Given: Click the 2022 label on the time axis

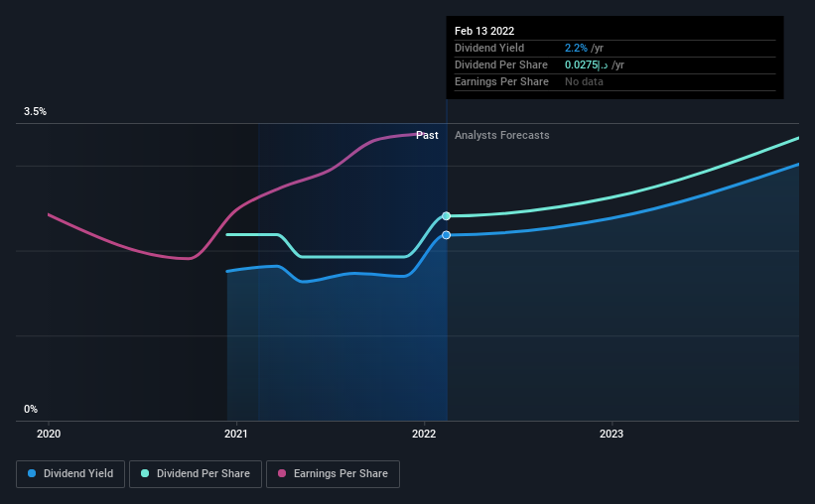Looking at the screenshot, I should point(424,434).
